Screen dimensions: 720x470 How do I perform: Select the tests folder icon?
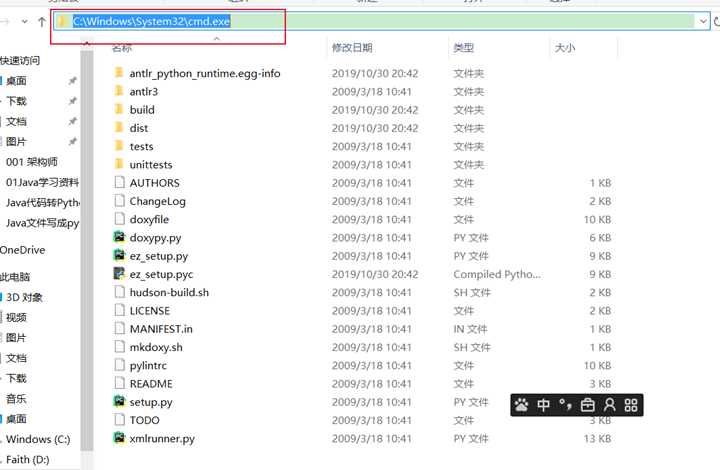pos(119,146)
